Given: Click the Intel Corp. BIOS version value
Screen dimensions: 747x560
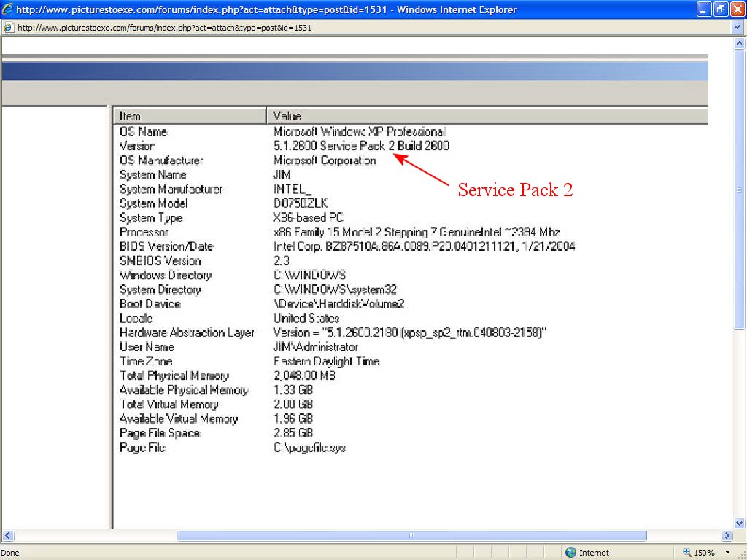Looking at the screenshot, I should (424, 246).
